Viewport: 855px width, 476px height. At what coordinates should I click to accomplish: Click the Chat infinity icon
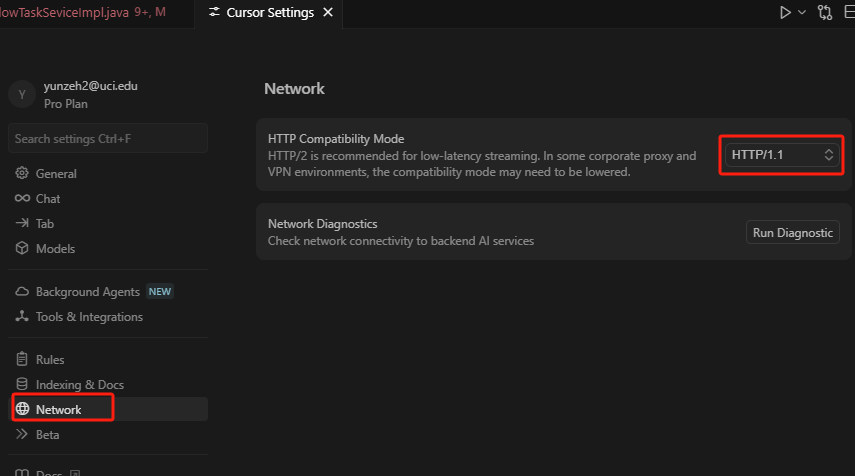click(22, 198)
